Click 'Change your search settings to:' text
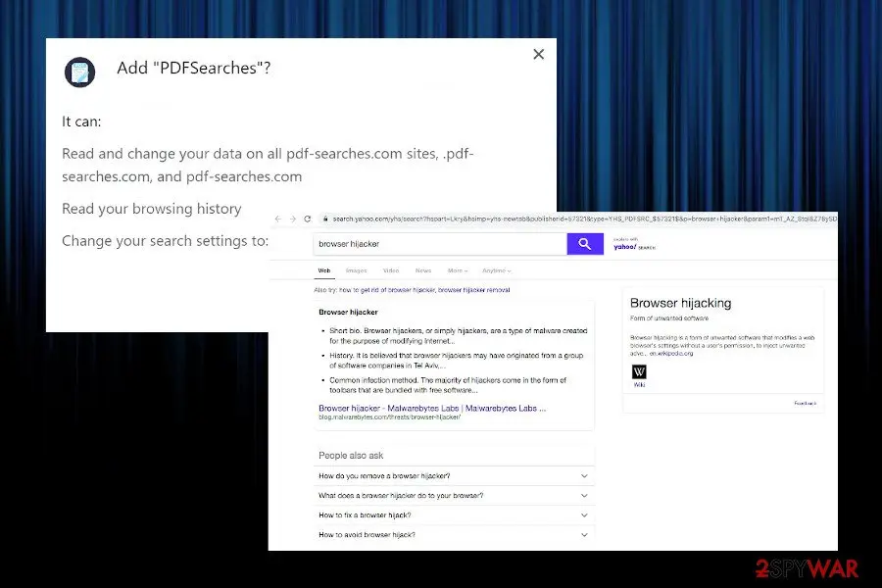 coord(165,241)
